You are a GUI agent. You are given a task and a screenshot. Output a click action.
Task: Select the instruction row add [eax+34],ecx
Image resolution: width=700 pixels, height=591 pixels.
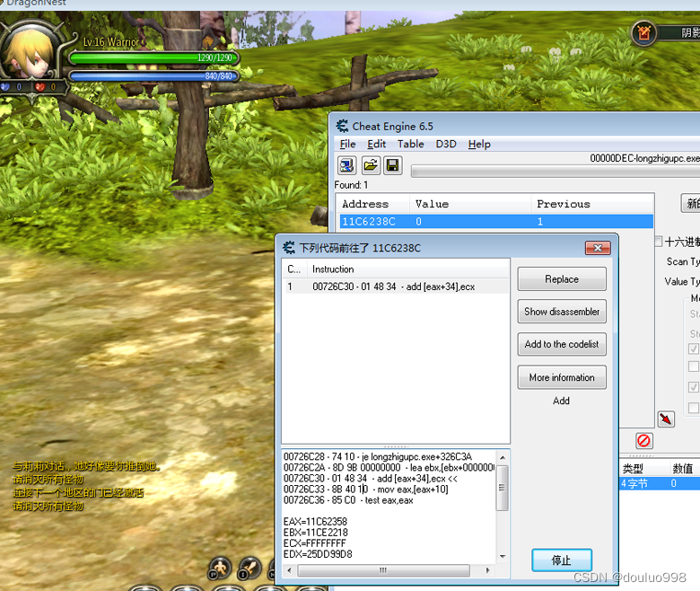[x=396, y=287]
